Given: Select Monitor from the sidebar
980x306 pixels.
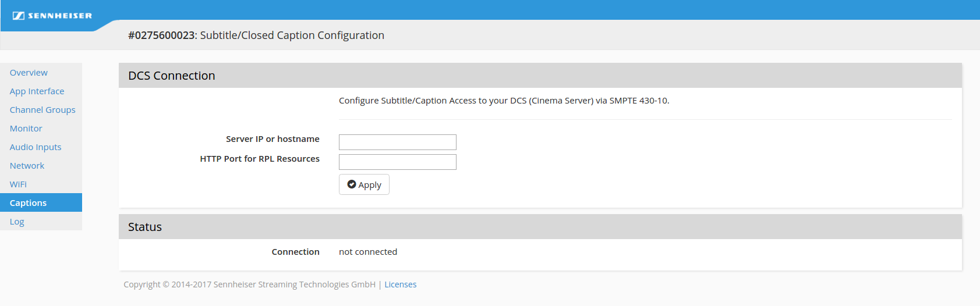Looking at the screenshot, I should click(x=26, y=129).
